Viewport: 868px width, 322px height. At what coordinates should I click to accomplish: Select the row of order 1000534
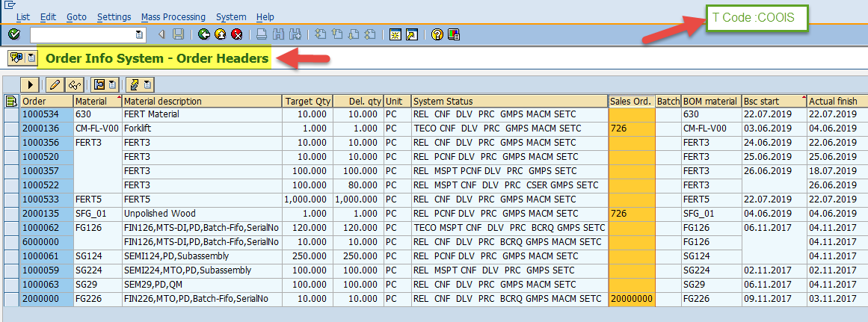pos(11,114)
